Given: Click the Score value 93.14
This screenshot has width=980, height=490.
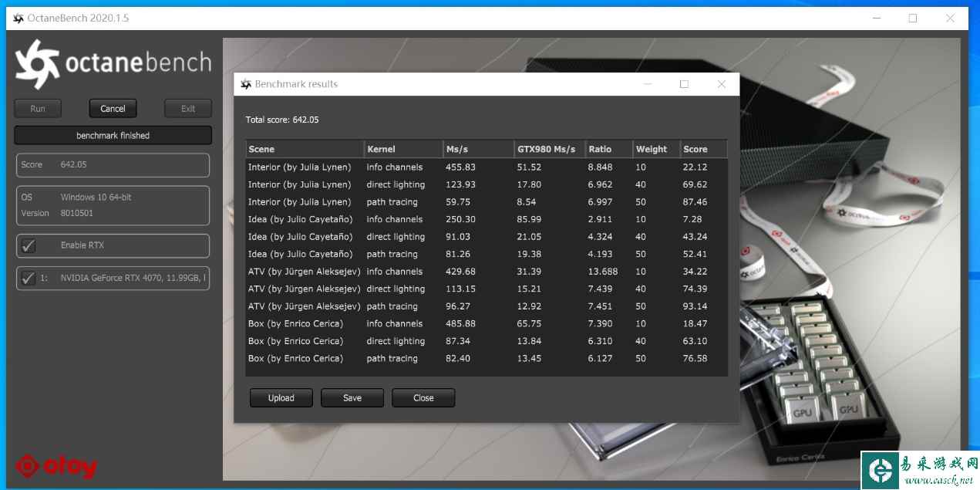Looking at the screenshot, I should (x=695, y=306).
